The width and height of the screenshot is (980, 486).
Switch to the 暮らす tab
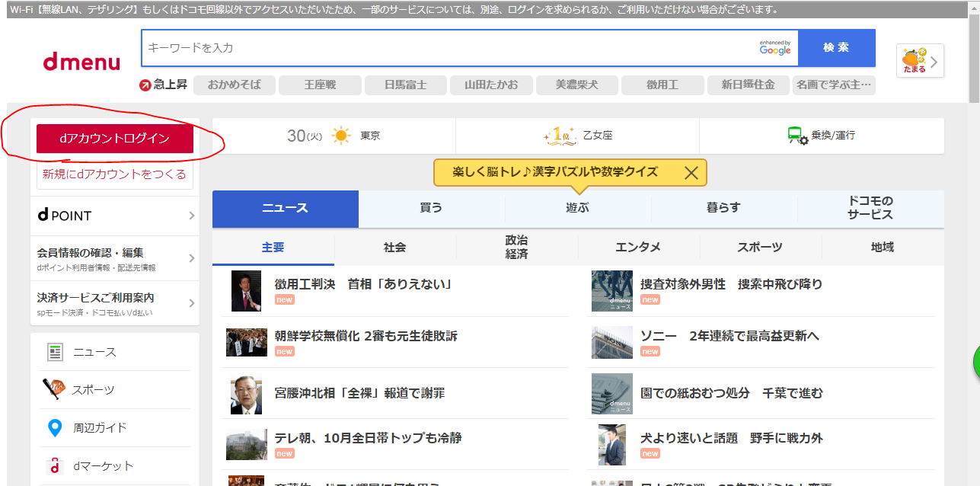pyautogui.click(x=724, y=209)
